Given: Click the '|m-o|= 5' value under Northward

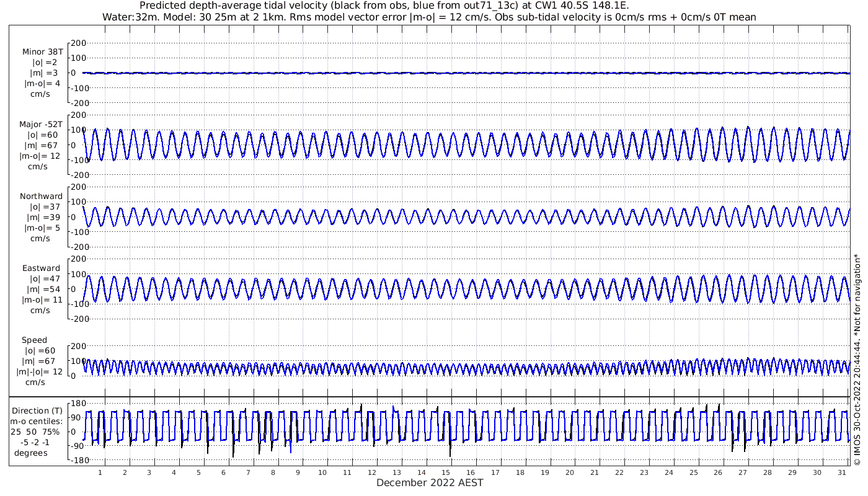Looking at the screenshot, I should point(42,228).
